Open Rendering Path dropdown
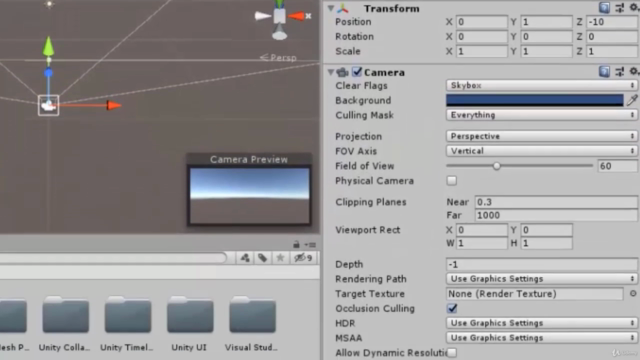 (x=542, y=279)
